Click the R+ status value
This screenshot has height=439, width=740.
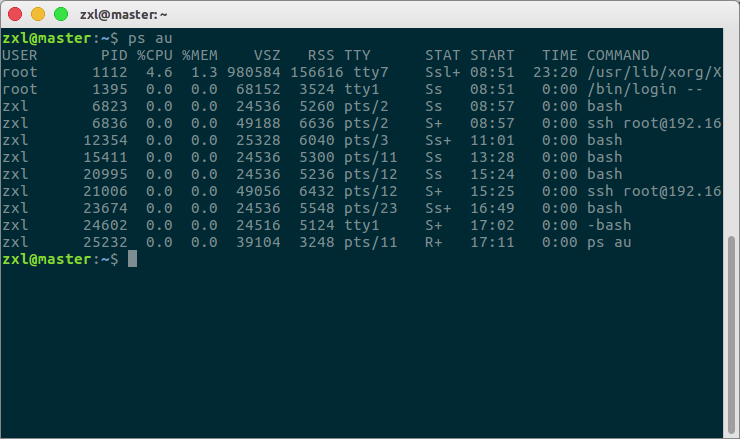(x=434, y=242)
